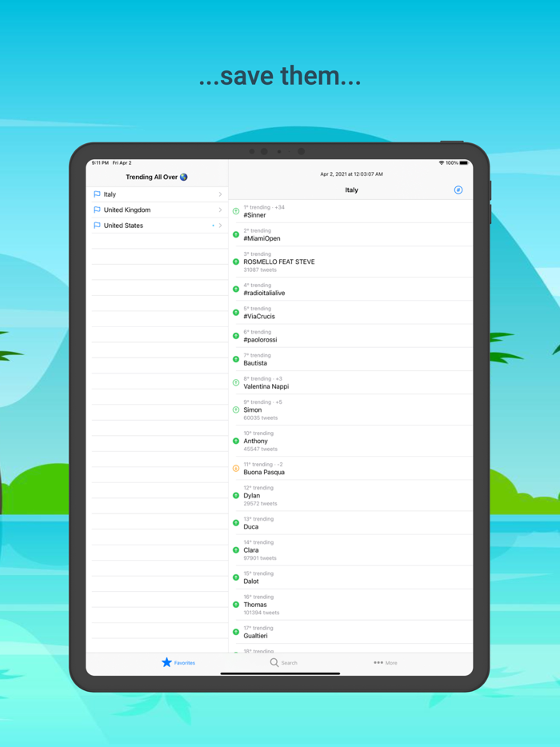
Task: Open the Dalot trending topic
Action: (350, 577)
